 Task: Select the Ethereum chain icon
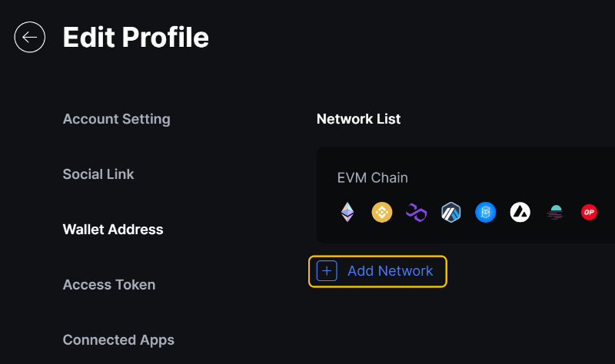tap(347, 213)
